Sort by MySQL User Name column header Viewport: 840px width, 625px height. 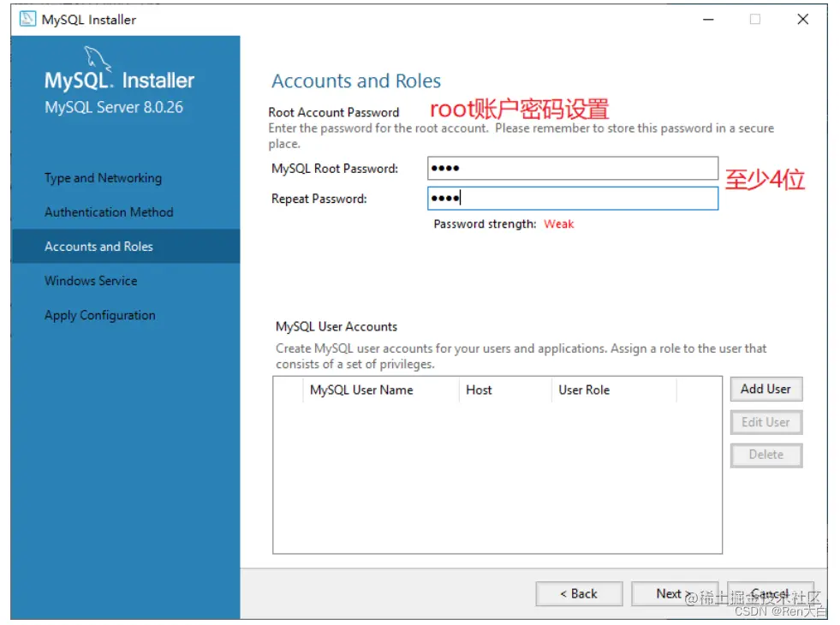click(381, 390)
